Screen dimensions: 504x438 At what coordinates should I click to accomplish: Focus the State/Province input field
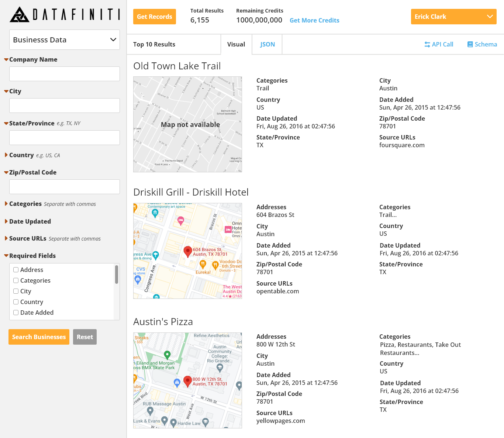click(65, 138)
